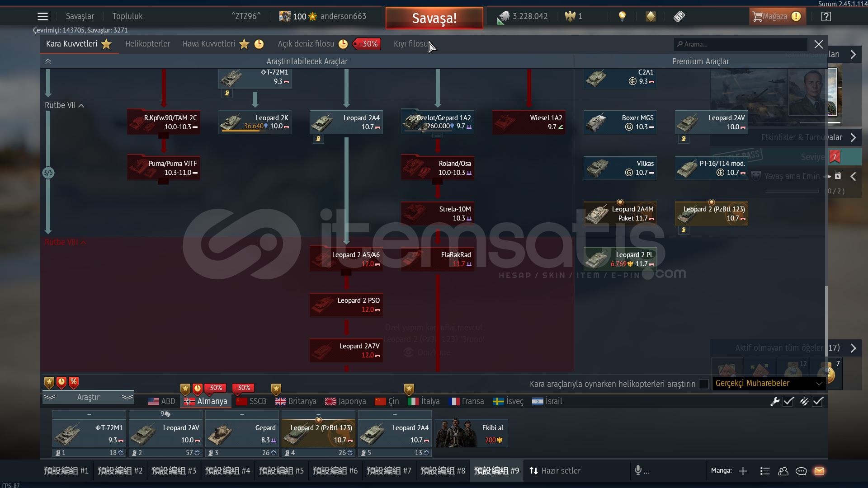This screenshot has width=868, height=488.
Task: Switch to the Helikopterler tab
Action: 147,44
